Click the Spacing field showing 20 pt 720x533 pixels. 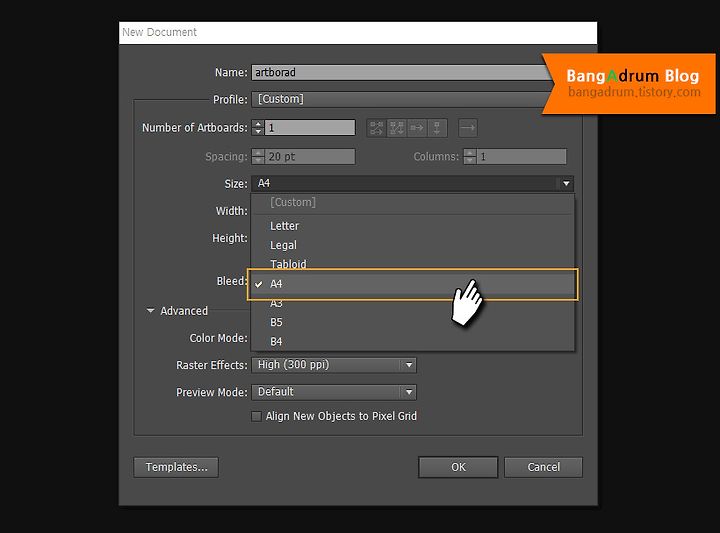(310, 157)
